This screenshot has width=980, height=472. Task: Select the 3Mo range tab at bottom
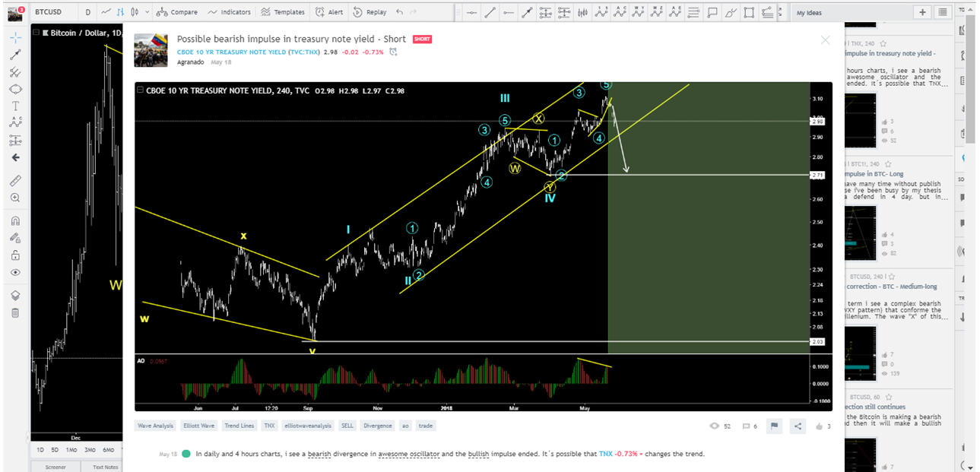90,449
